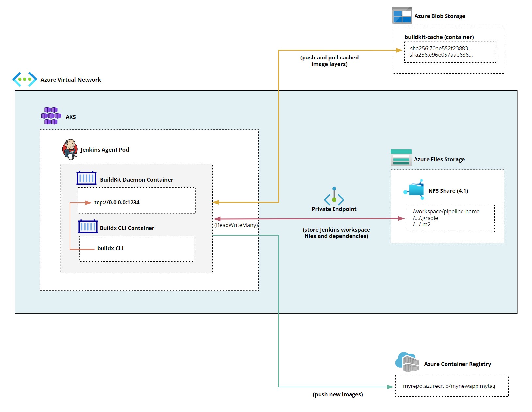Click the Azure Blob Storage icon

coord(402,15)
